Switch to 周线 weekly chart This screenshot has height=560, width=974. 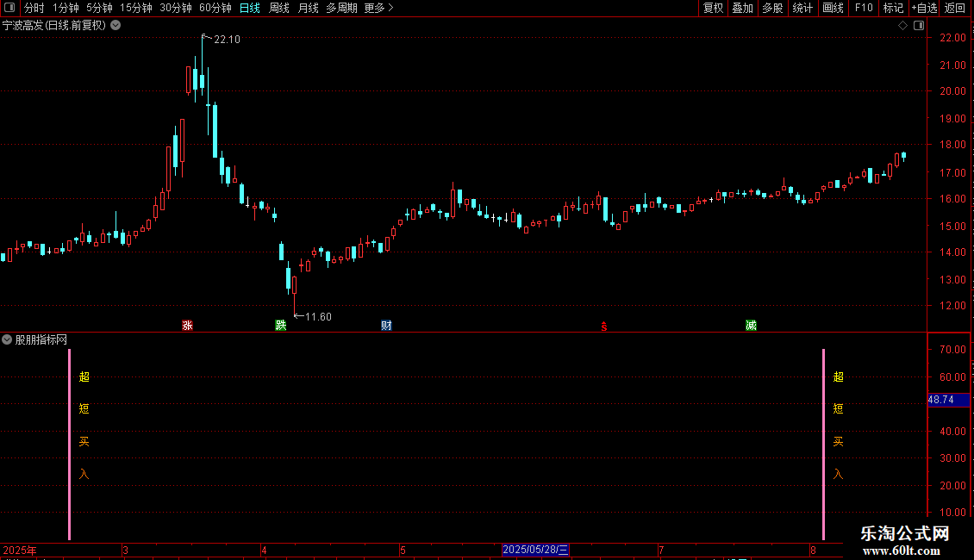click(279, 8)
